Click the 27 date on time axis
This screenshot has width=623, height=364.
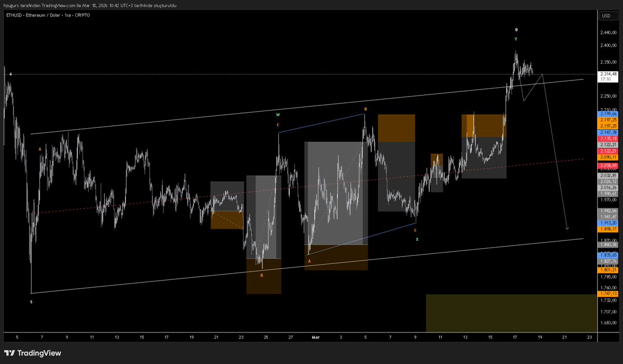pyautogui.click(x=291, y=337)
